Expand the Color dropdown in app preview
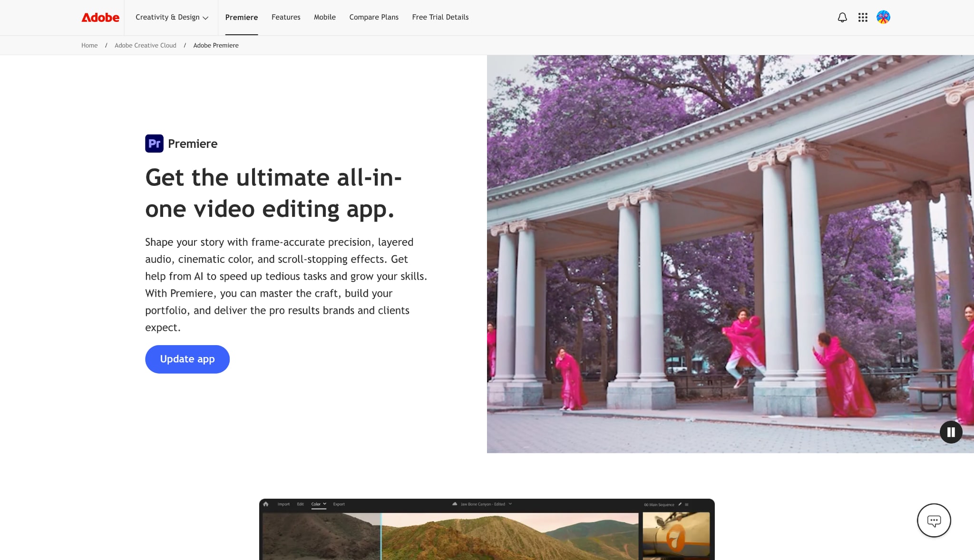The height and width of the screenshot is (560, 974). (x=319, y=504)
